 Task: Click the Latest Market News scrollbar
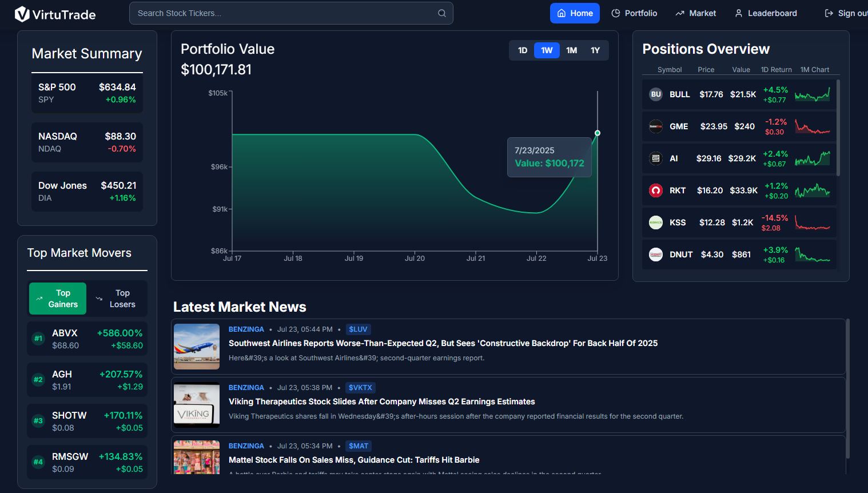coord(848,389)
